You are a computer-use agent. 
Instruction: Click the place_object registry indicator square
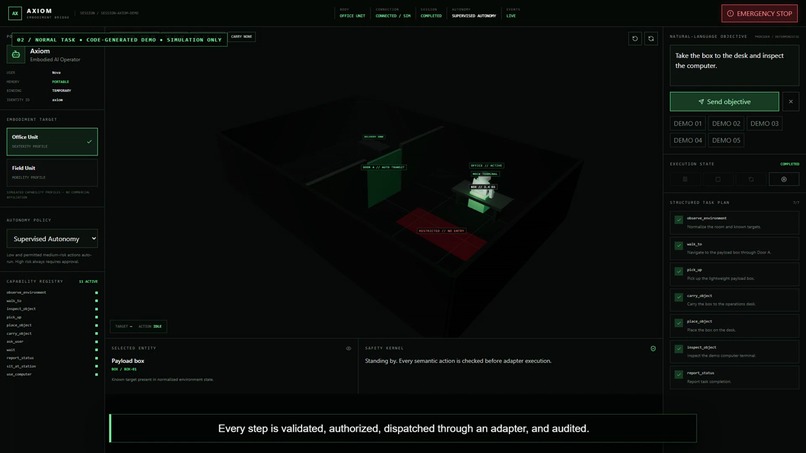(96, 325)
